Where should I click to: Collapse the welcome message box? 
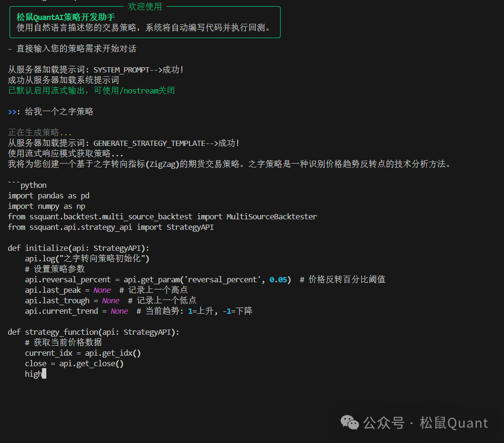point(145,21)
